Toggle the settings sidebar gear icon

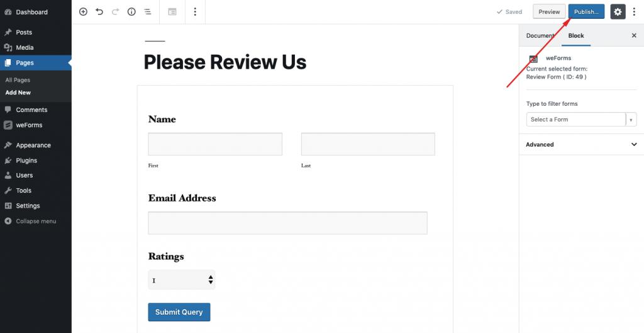click(618, 12)
